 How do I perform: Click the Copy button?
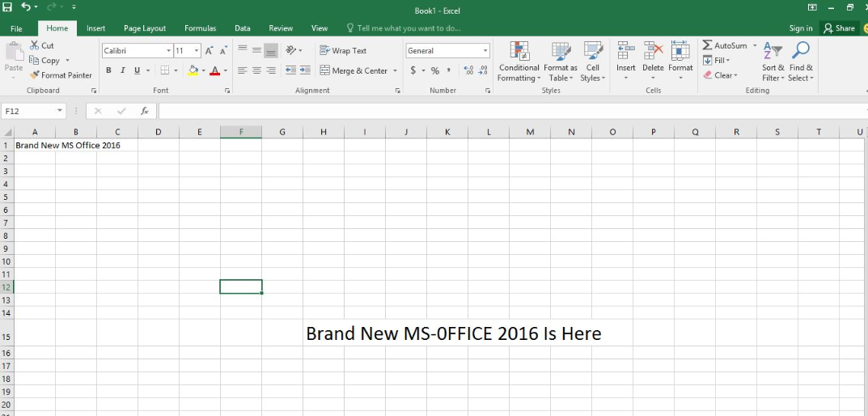point(44,61)
